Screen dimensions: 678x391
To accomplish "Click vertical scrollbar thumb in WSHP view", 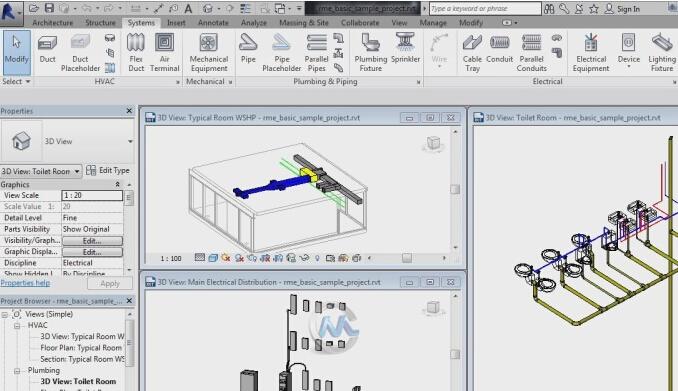I will (x=455, y=189).
